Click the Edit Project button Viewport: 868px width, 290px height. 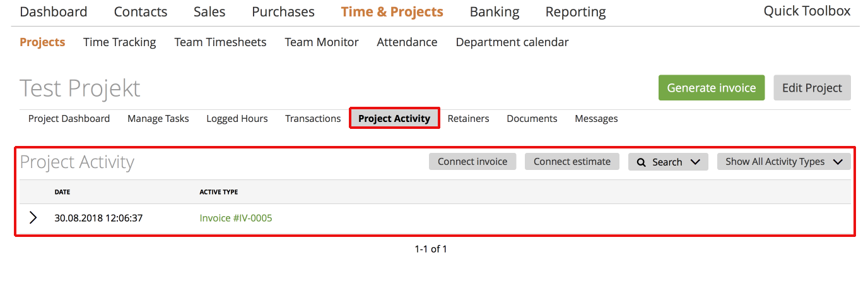tap(812, 88)
